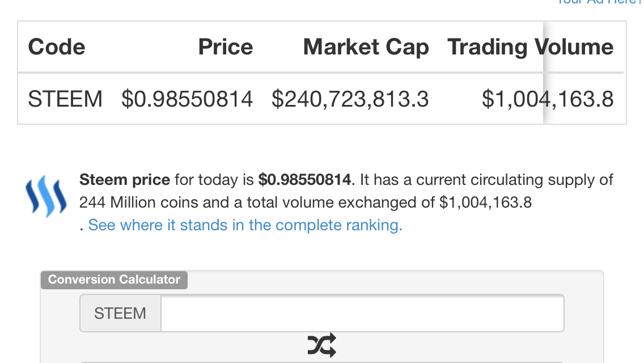Click the Steem logo icon
Image resolution: width=644 pixels, height=363 pixels.
[x=46, y=196]
